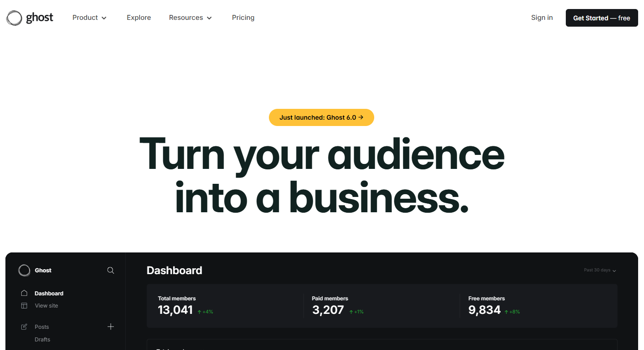Expand the Resources dropdown menu
This screenshot has width=644, height=350.
190,18
